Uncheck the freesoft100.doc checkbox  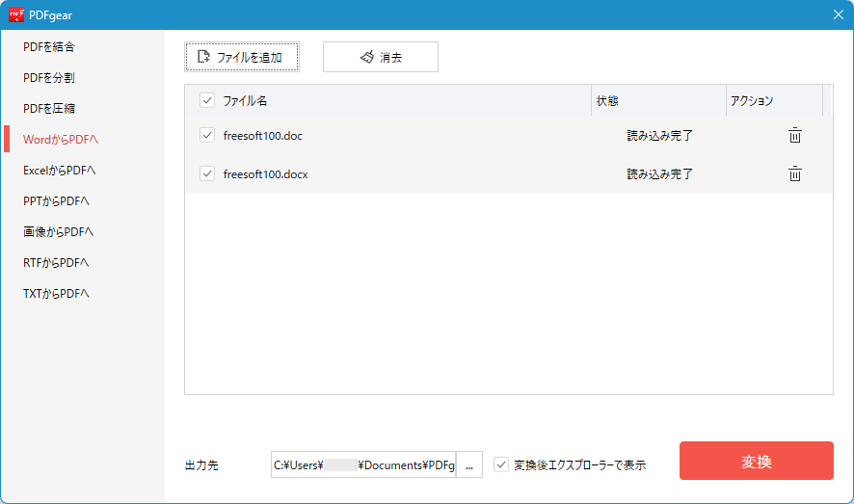tap(207, 135)
